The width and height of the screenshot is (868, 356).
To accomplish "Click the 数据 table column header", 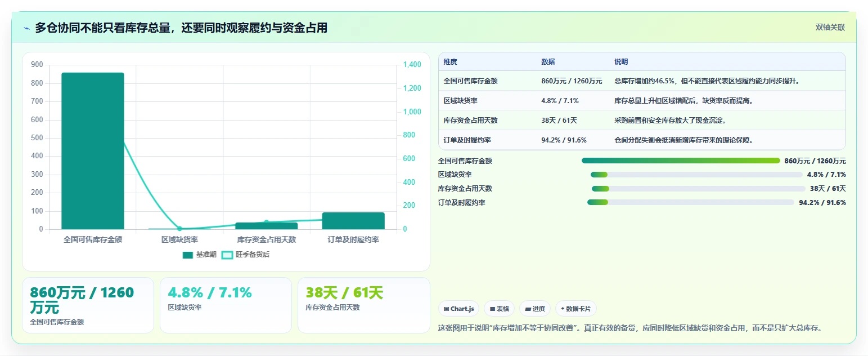I will (x=548, y=62).
